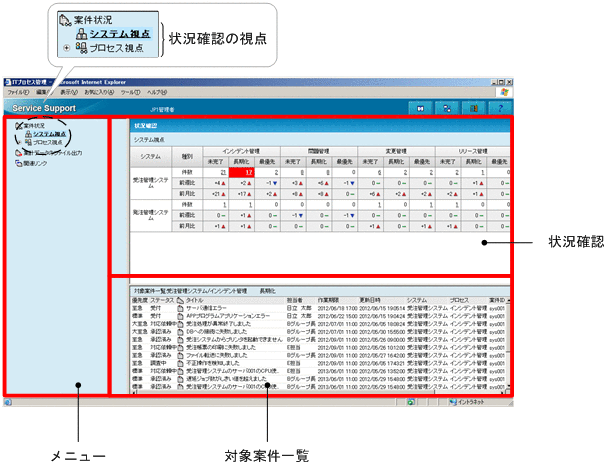This screenshot has width=607, height=469.
Task: Click the second icon button in Service Support header
Action: tap(447, 108)
